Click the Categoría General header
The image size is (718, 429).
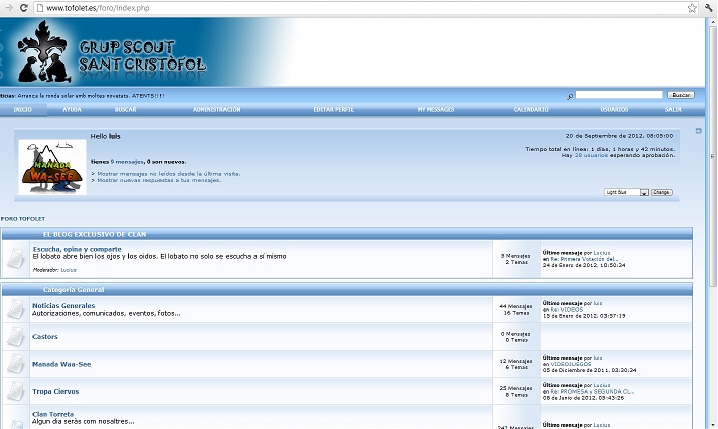point(73,290)
